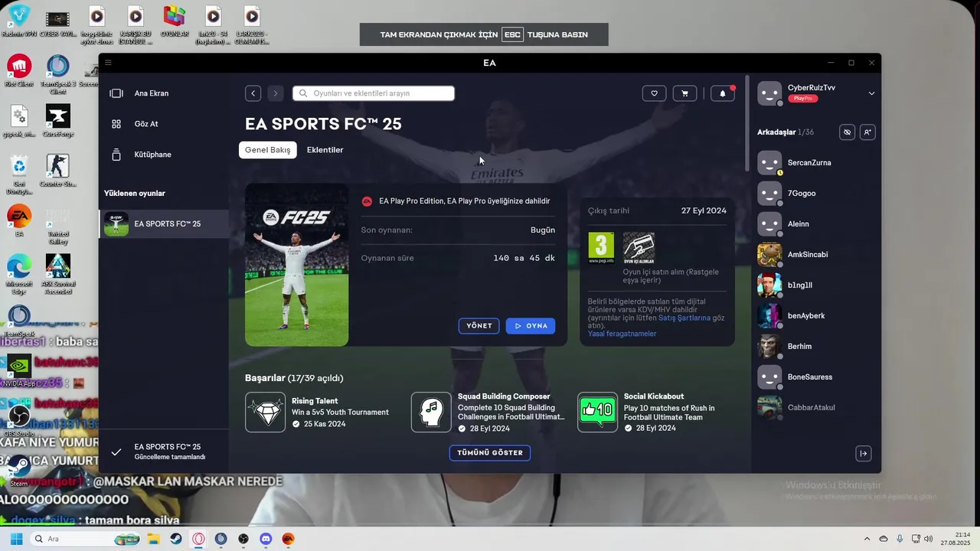Click the CyberRulzTvv profile avatar
Image resolution: width=980 pixels, height=551 pixels.
tap(769, 93)
